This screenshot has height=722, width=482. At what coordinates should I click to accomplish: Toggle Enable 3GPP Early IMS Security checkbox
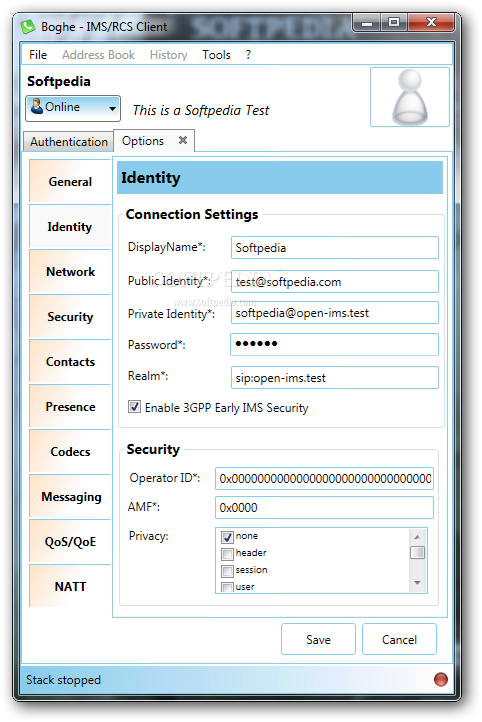pyautogui.click(x=134, y=407)
